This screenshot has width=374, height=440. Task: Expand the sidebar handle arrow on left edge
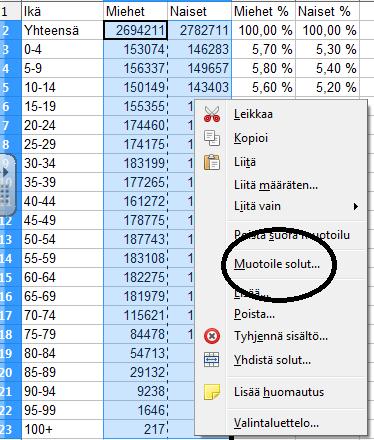(6, 172)
